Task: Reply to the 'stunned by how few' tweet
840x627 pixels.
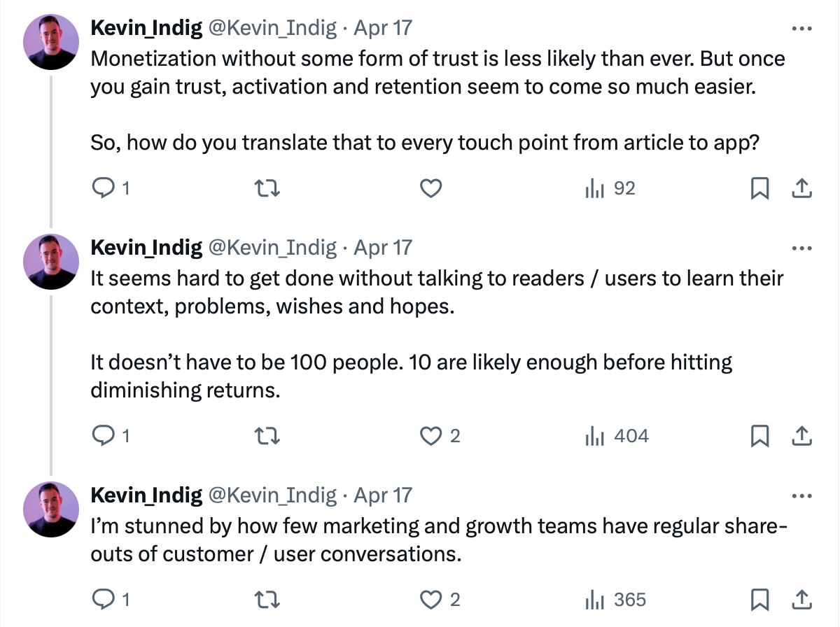Action: coord(104,600)
